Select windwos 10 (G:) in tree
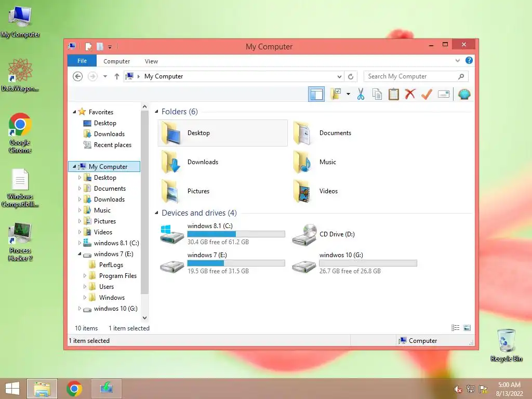532x399 pixels. tap(115, 309)
